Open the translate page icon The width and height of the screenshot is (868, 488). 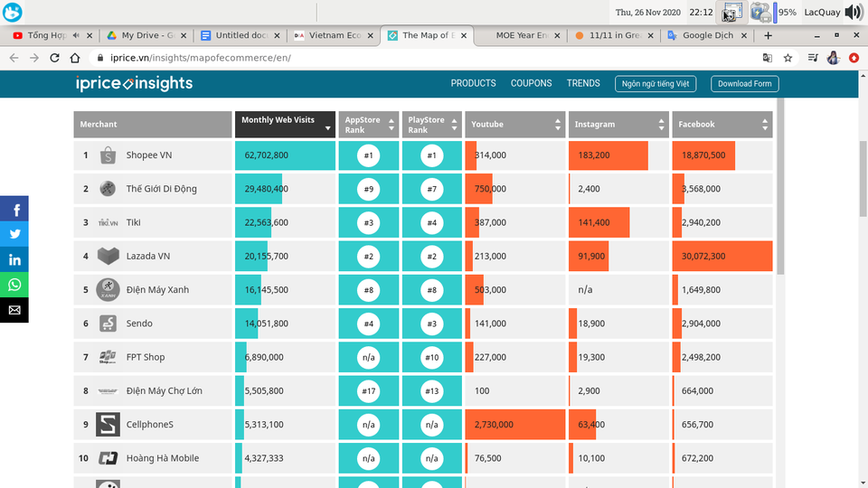(768, 58)
